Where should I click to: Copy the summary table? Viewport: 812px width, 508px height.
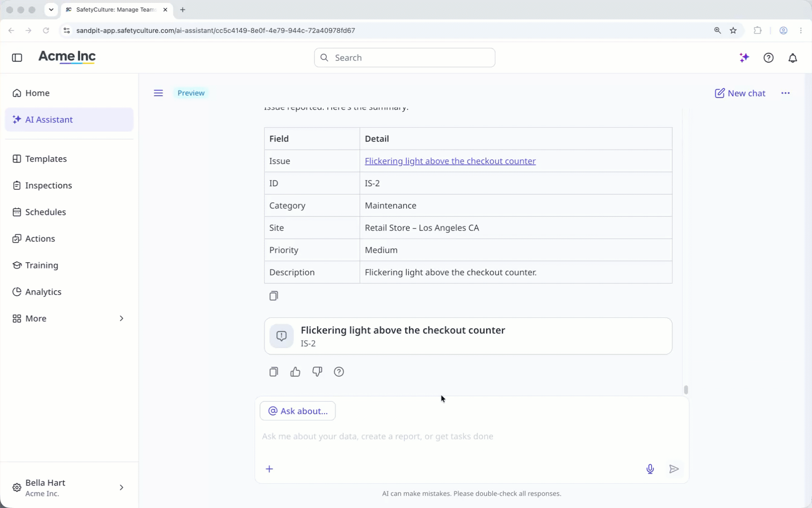point(274,296)
